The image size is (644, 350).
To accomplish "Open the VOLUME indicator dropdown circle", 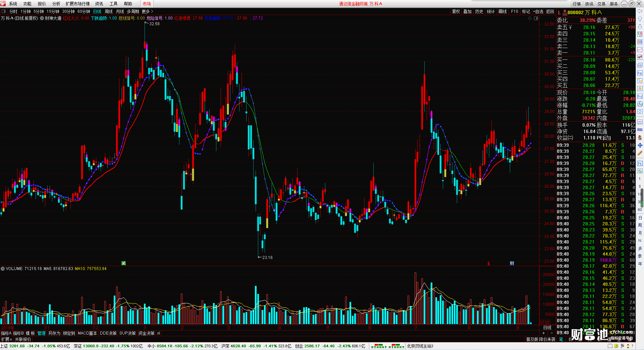I will (3, 269).
